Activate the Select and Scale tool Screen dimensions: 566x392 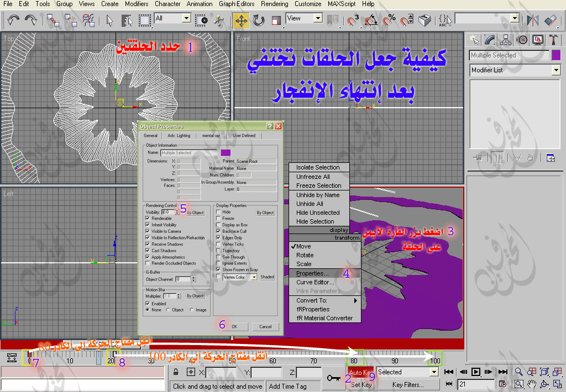tap(276, 20)
